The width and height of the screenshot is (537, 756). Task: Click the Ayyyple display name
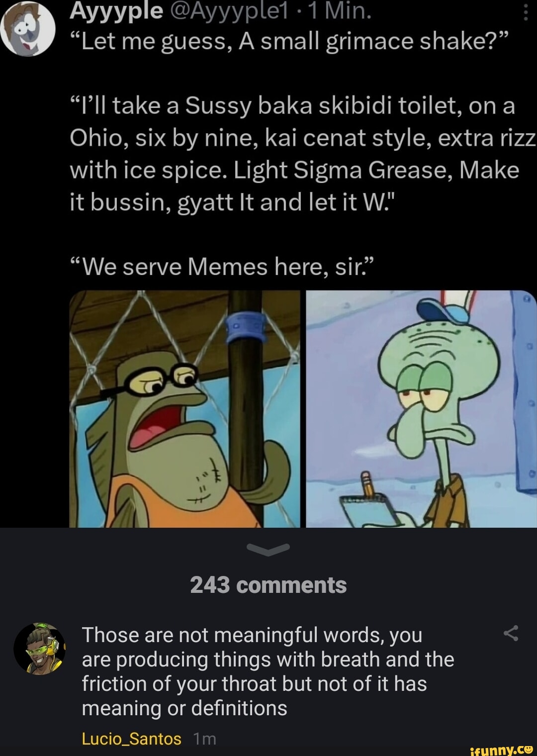coord(117,10)
